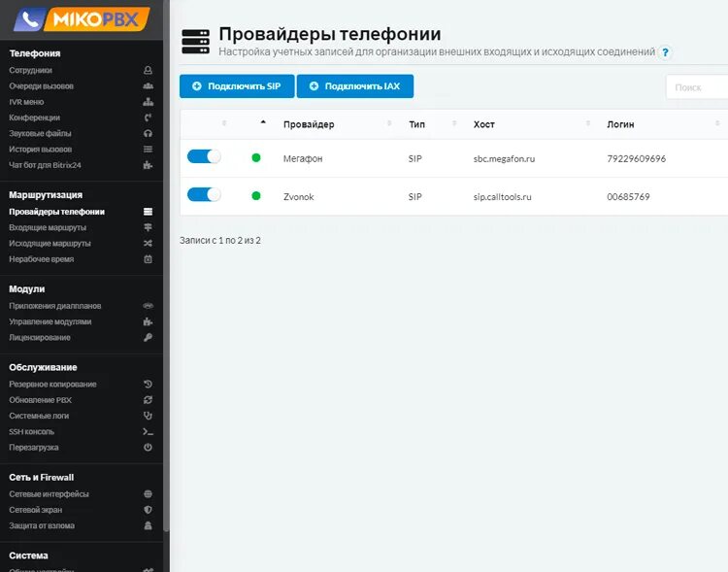
Task: Open IVR меню menu item
Action: tap(26, 102)
